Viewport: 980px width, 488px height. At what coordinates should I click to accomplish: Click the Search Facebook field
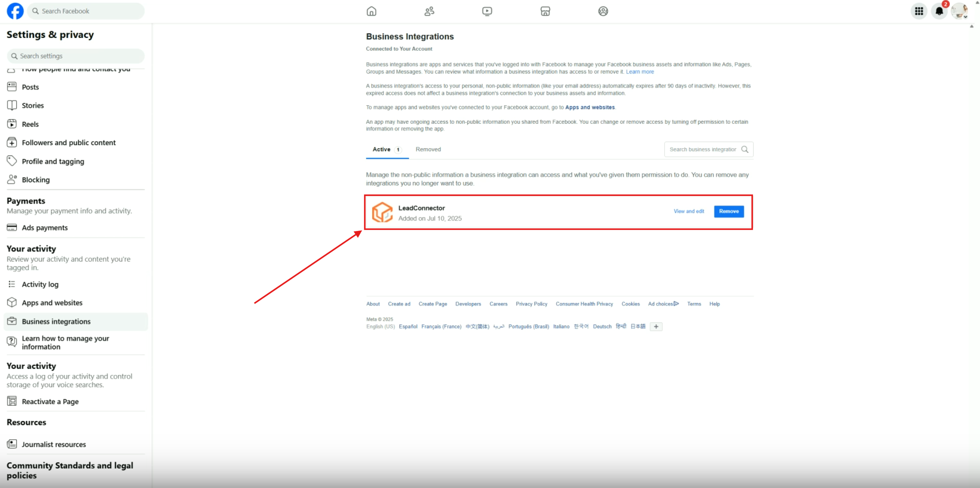86,11
